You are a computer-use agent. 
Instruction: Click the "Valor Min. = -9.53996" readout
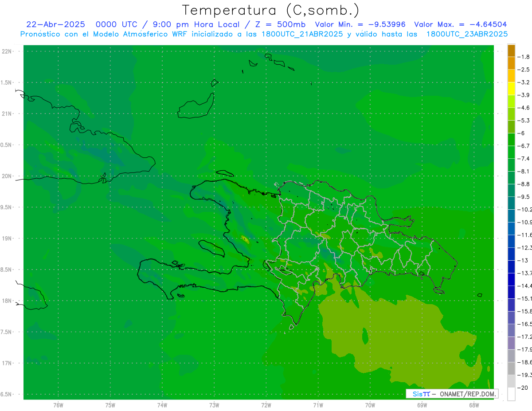point(360,24)
